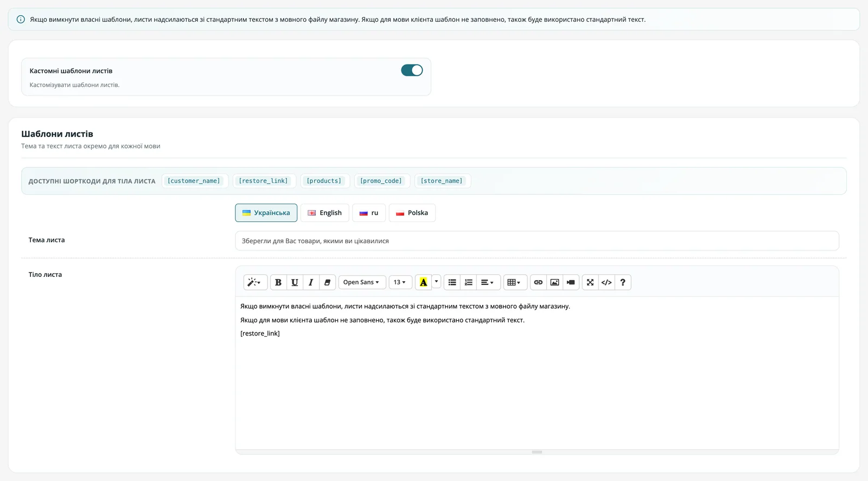Open the magic wand style menu
This screenshot has height=481, width=868.
[x=255, y=282]
